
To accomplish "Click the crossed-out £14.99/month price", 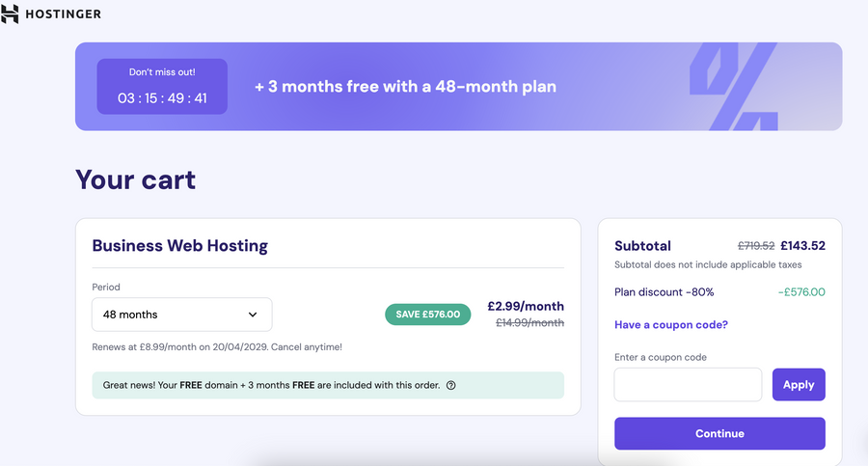I will click(x=529, y=323).
